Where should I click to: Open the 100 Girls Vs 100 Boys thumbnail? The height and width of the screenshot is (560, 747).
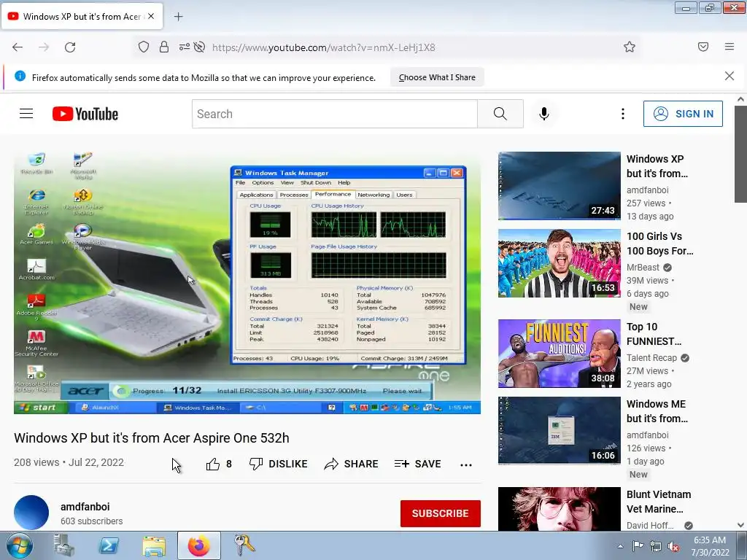560,262
